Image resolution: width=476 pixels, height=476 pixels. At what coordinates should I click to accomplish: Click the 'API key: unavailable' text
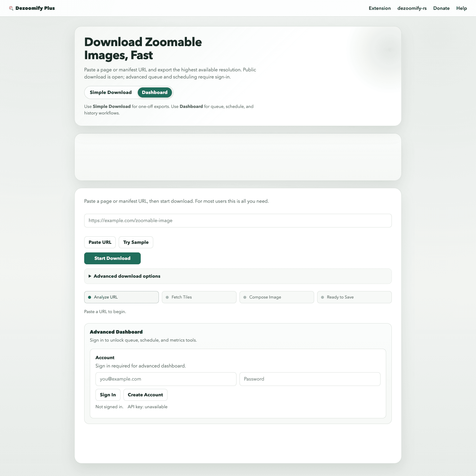[x=148, y=407]
